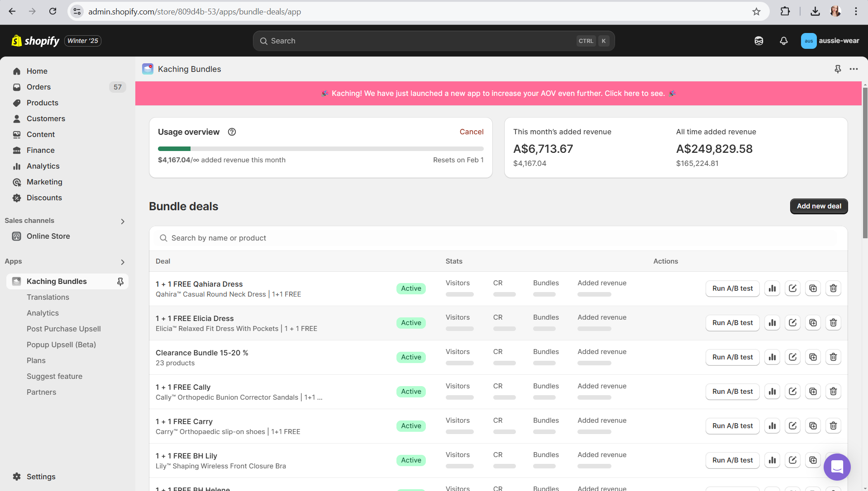Click the usage revenue progress bar
The height and width of the screenshot is (491, 868).
321,149
